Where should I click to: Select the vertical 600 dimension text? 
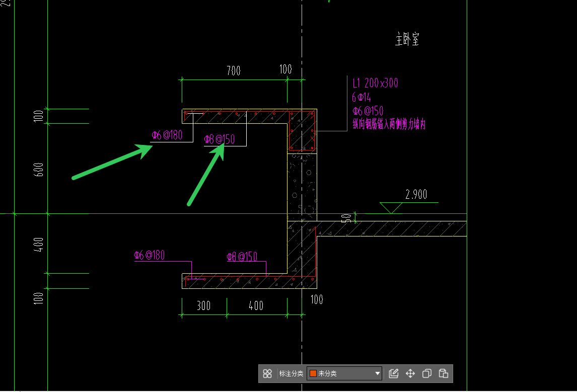tap(38, 170)
